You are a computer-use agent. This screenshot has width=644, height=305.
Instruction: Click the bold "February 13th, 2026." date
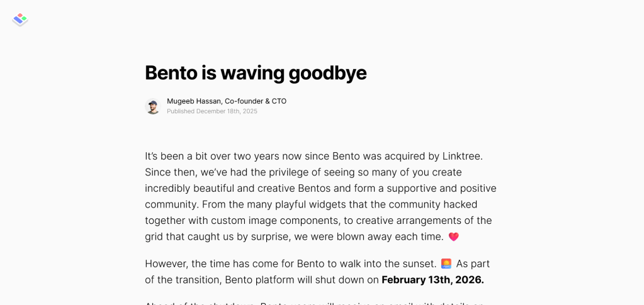click(x=432, y=280)
